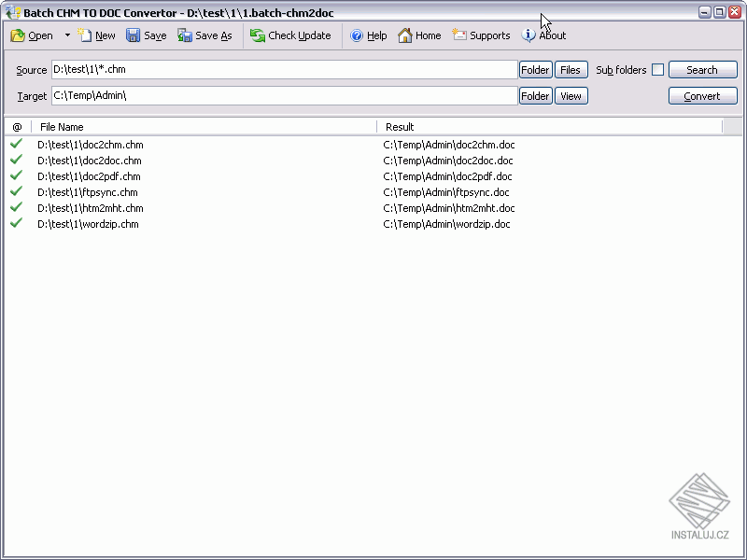Viewport: 747px width, 560px height.
Task: Open the Files selection dialog
Action: coord(571,69)
